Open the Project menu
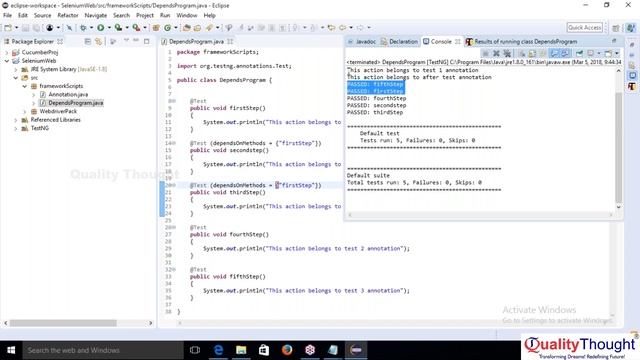The height and width of the screenshot is (360, 640). 144,15
